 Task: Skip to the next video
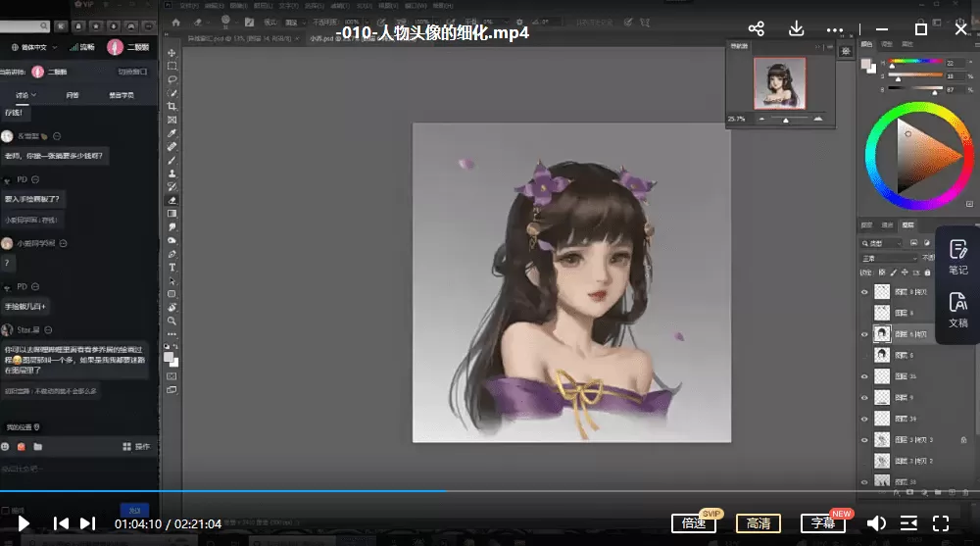[x=88, y=523]
